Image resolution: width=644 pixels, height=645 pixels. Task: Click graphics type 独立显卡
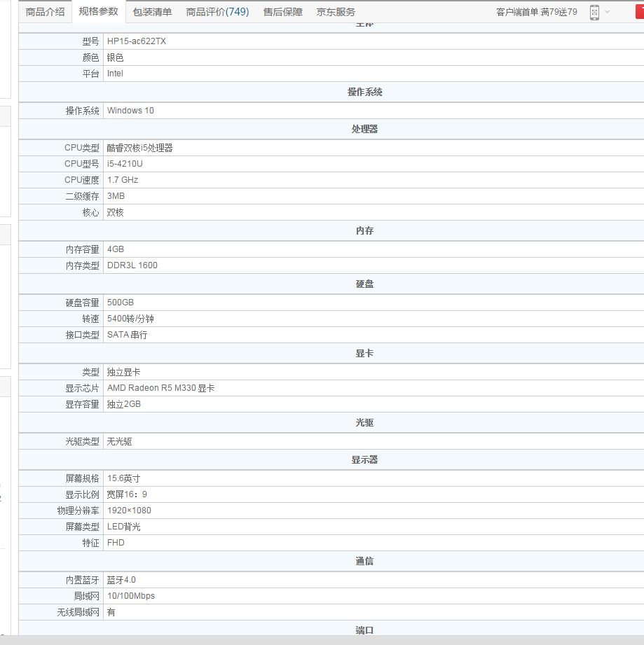(x=123, y=372)
